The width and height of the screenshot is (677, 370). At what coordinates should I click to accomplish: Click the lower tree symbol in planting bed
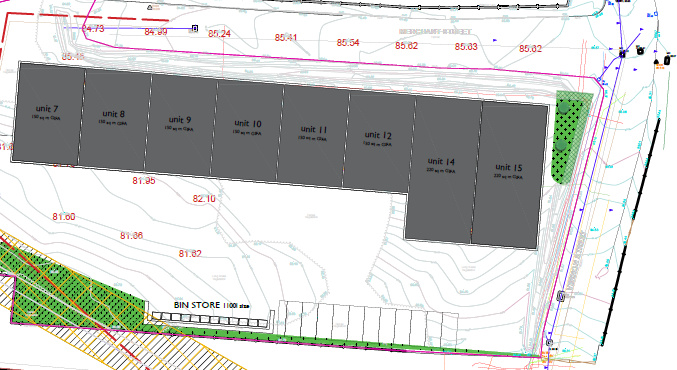[561, 145]
